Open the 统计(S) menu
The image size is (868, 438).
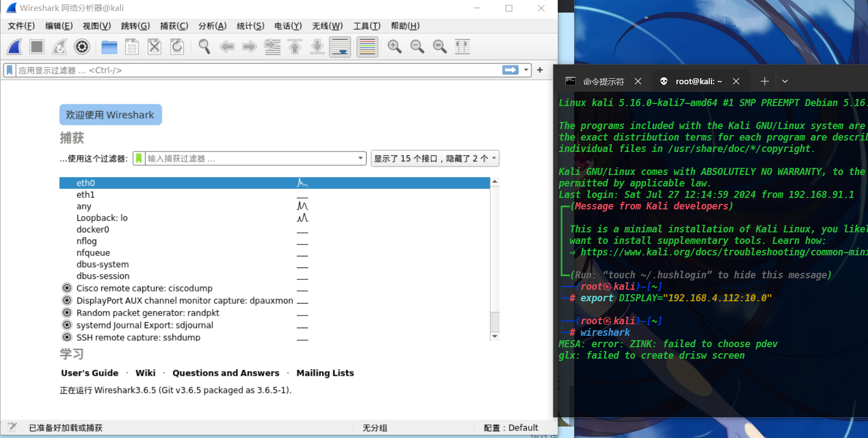pyautogui.click(x=251, y=26)
